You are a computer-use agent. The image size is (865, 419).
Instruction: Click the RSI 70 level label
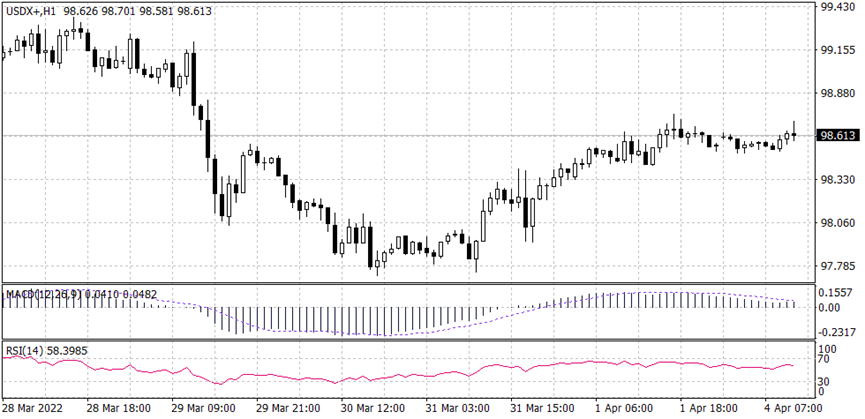[x=826, y=357]
